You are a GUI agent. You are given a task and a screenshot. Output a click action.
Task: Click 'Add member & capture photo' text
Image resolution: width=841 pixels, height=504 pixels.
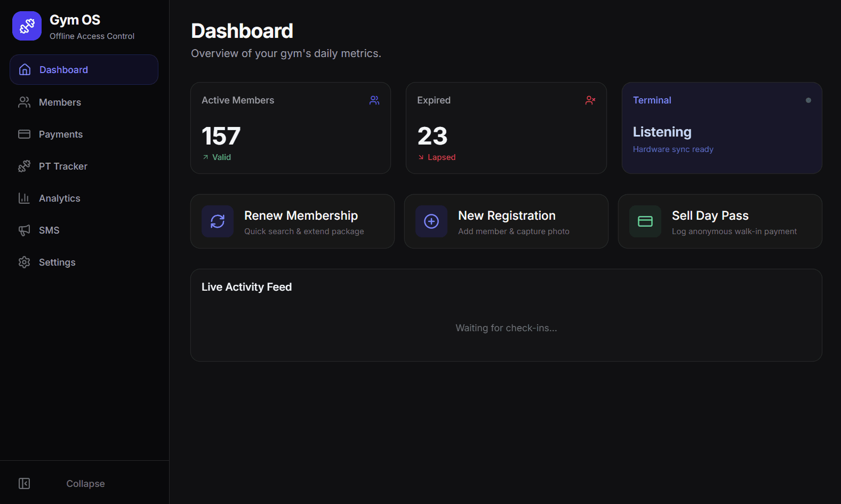(514, 231)
